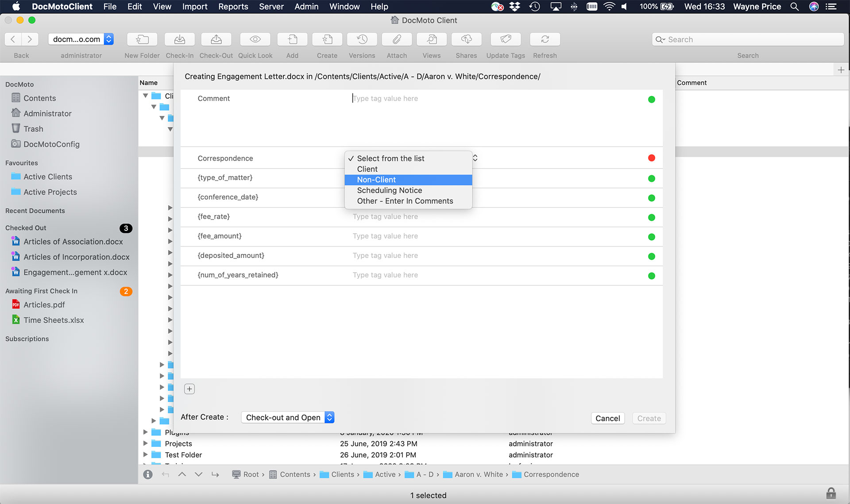Click the up arrow in the path bar

pyautogui.click(x=182, y=474)
